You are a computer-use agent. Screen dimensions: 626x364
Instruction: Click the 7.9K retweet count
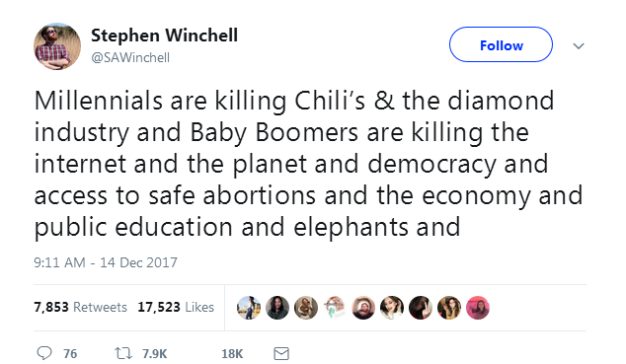[154, 353]
